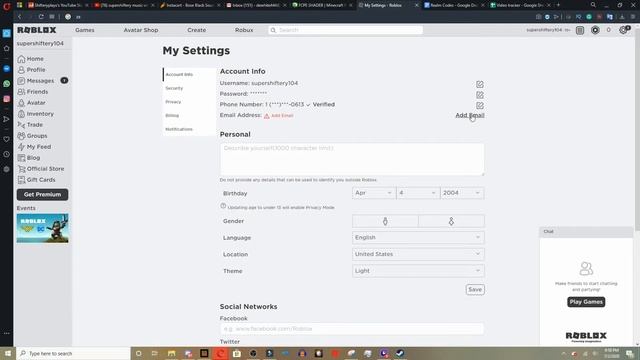The height and width of the screenshot is (360, 640).
Task: Go back with the browser back arrow
Action: click(x=19, y=17)
